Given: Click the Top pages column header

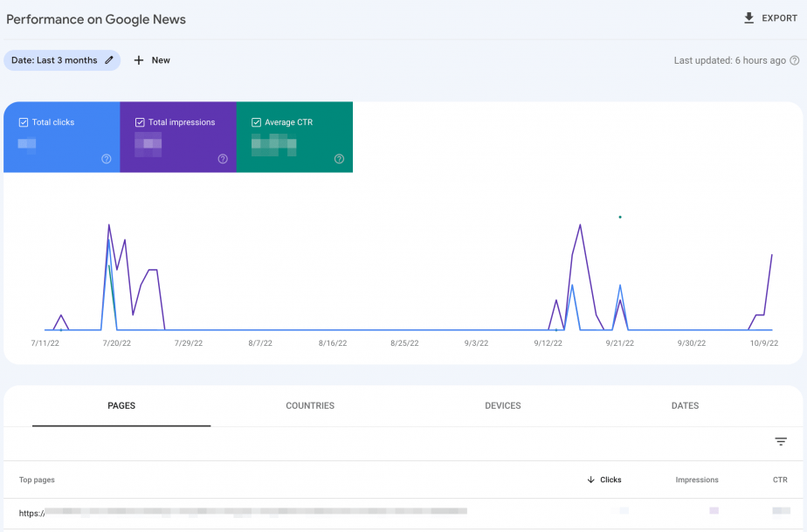Looking at the screenshot, I should coord(37,480).
